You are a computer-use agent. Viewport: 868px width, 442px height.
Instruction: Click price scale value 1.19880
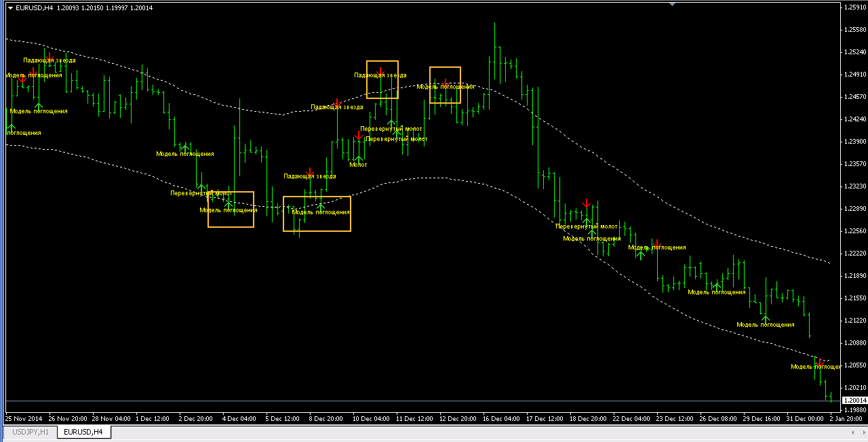coord(856,409)
